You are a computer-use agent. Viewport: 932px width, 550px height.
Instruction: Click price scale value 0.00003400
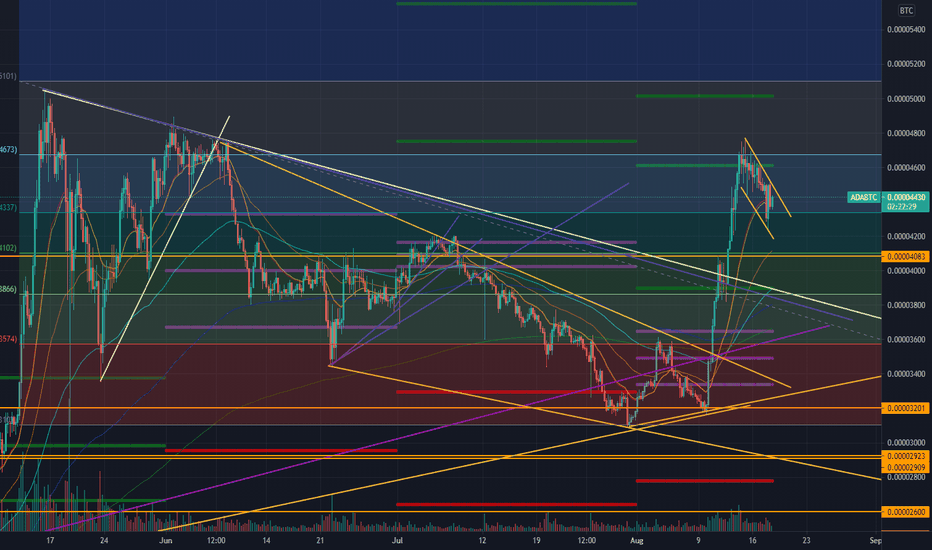point(906,374)
